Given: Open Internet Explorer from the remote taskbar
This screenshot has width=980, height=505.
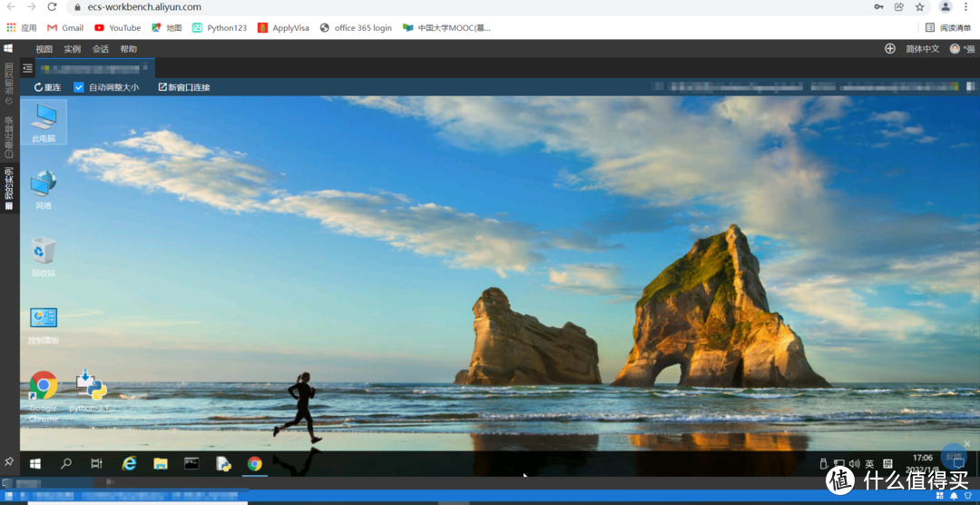Looking at the screenshot, I should 129,463.
